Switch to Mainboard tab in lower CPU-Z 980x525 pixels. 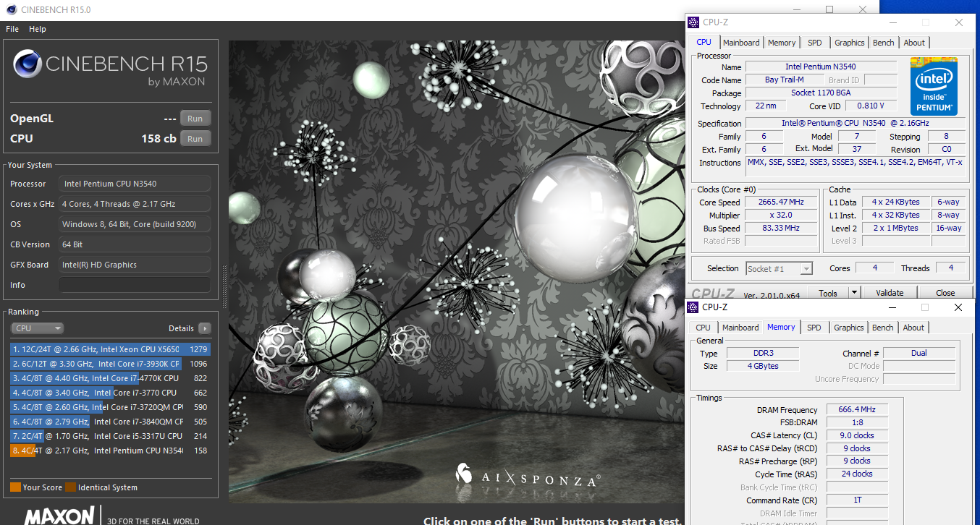pyautogui.click(x=740, y=328)
